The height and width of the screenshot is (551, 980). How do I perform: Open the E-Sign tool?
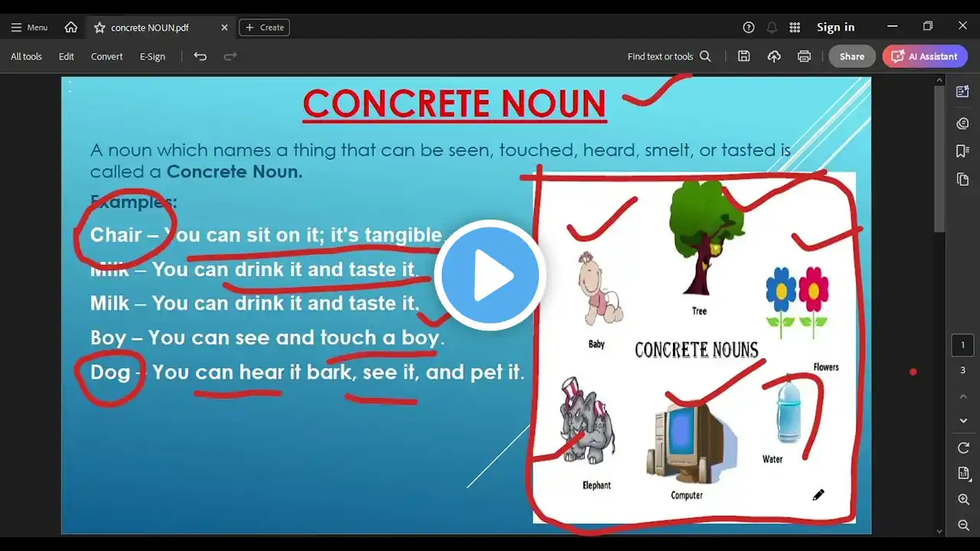coord(152,57)
